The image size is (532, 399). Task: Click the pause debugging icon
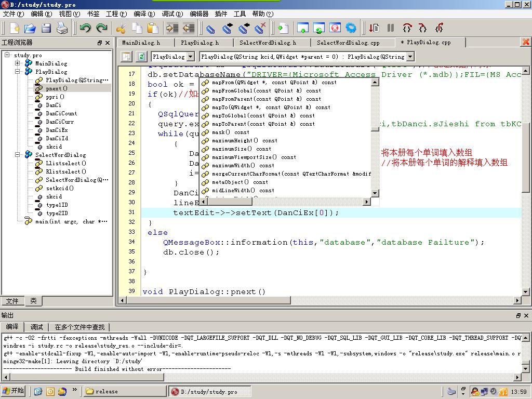point(391,28)
